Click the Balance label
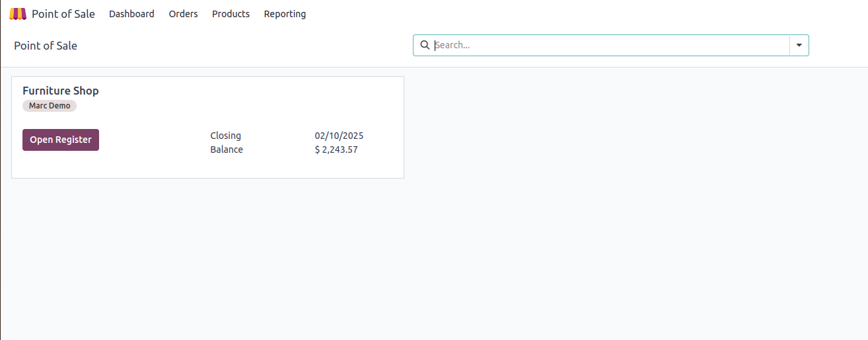The image size is (868, 340). pyautogui.click(x=227, y=149)
